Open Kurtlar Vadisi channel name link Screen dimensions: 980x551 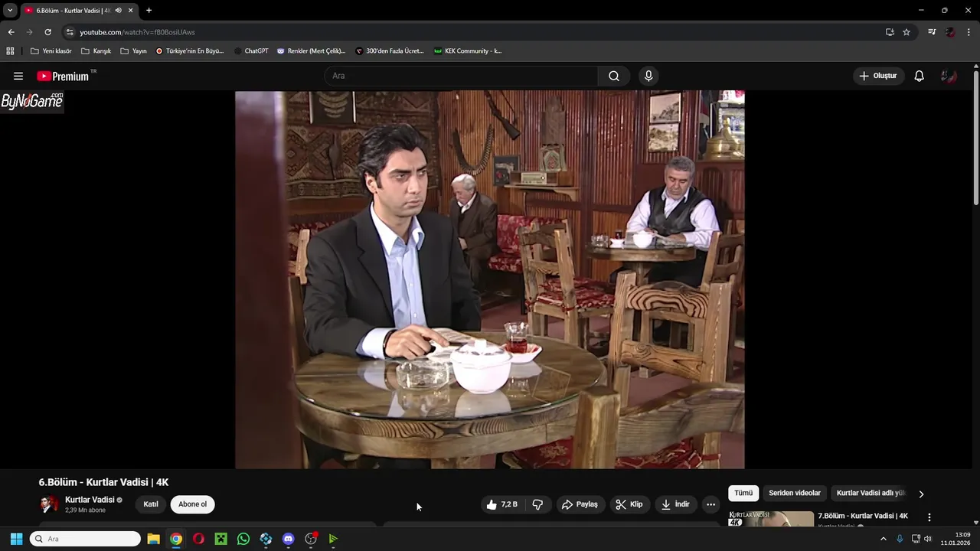click(x=90, y=500)
